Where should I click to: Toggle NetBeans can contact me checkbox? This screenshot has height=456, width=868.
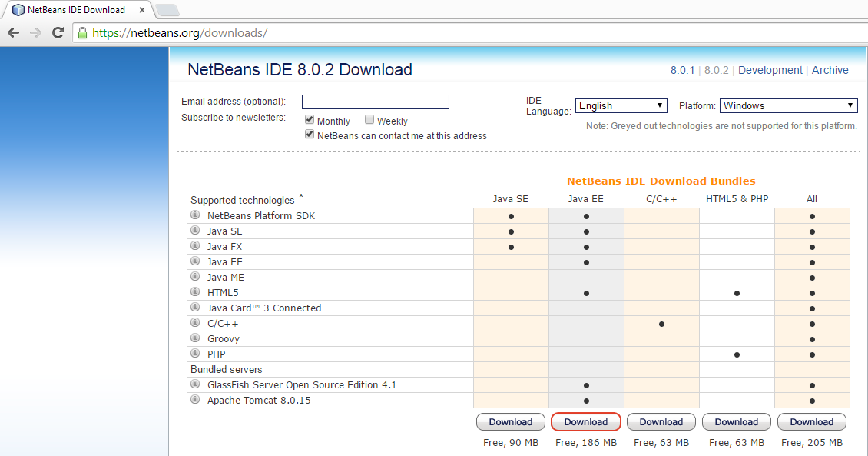tap(310, 135)
